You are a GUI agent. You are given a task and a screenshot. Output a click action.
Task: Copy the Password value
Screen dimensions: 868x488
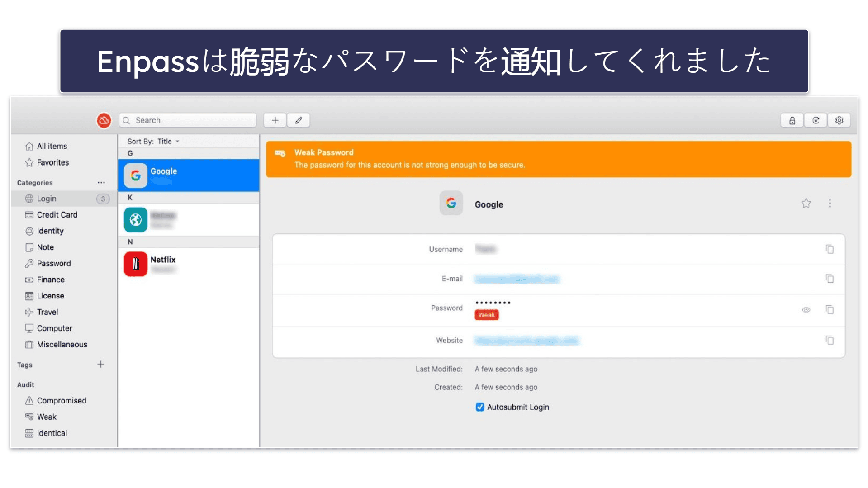coord(830,310)
